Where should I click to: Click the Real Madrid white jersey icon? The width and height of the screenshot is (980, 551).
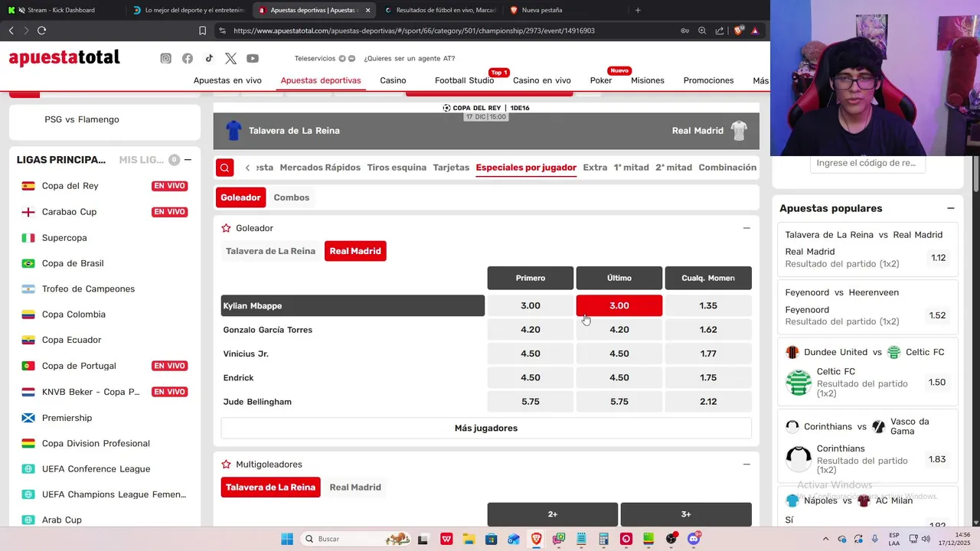point(739,131)
